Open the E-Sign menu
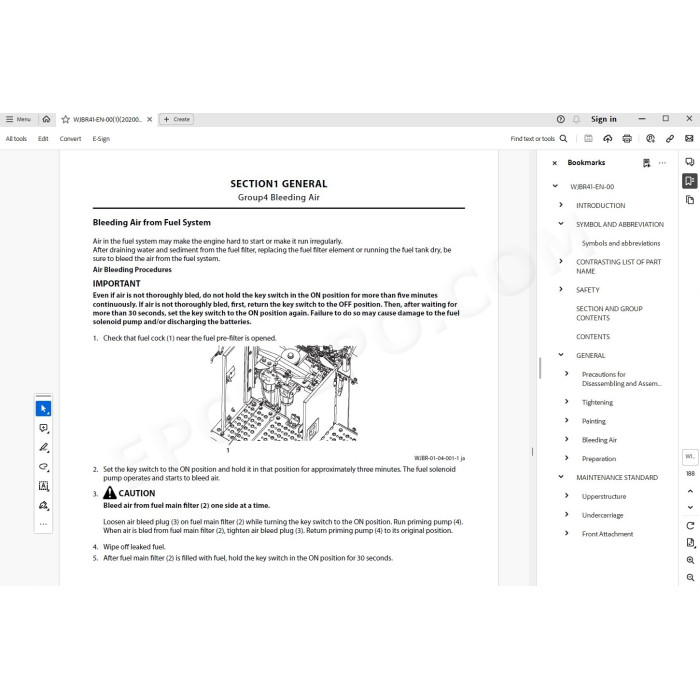The image size is (700, 700). pyautogui.click(x=101, y=139)
